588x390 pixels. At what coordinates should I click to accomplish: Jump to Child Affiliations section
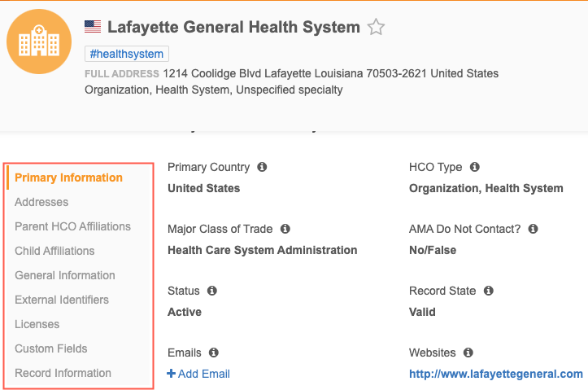click(x=54, y=251)
